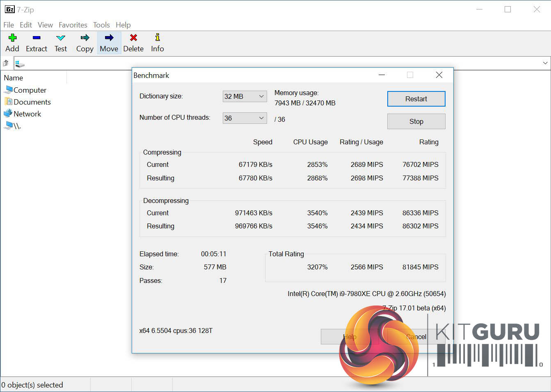The height and width of the screenshot is (392, 551).
Task: Click the up-folder icon beside address bar
Action: coord(6,63)
